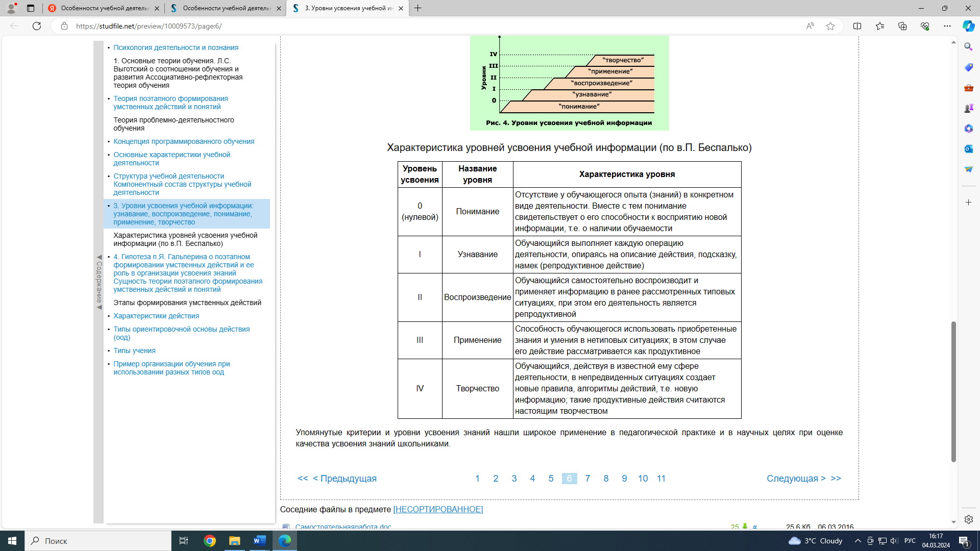Show hidden system tray icons
Image resolution: width=980 pixels, height=551 pixels.
tap(857, 541)
